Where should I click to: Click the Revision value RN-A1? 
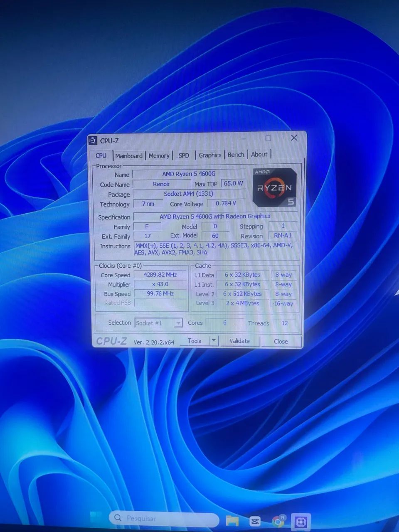point(283,235)
